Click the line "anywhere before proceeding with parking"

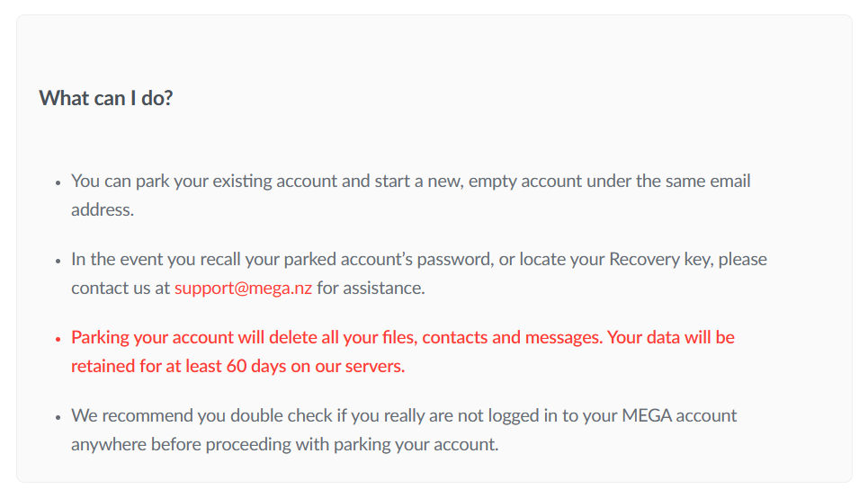(284, 445)
